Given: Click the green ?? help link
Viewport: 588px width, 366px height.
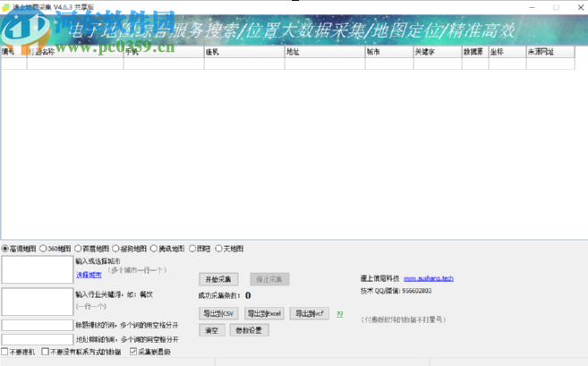Looking at the screenshot, I should (x=340, y=314).
